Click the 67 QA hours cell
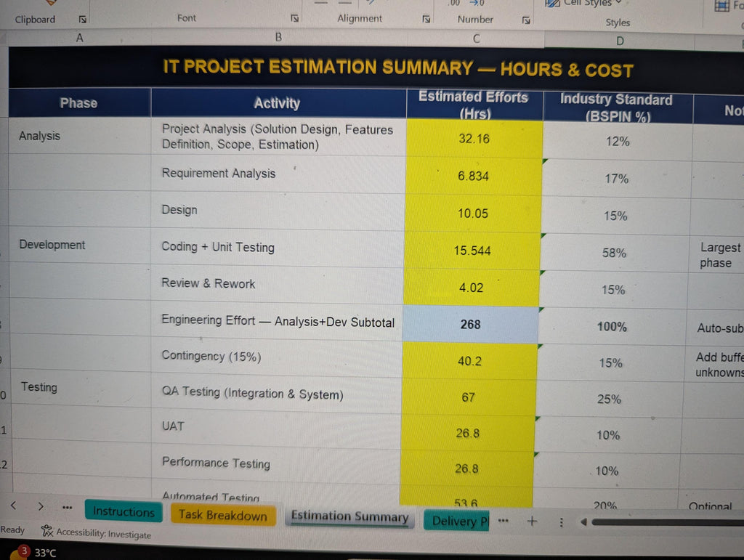 coord(469,397)
